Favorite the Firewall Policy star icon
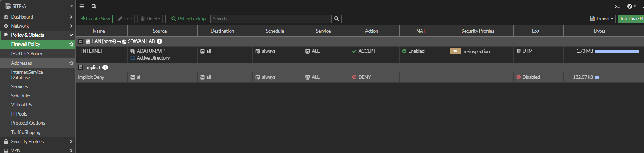The image size is (644, 153). click(71, 44)
